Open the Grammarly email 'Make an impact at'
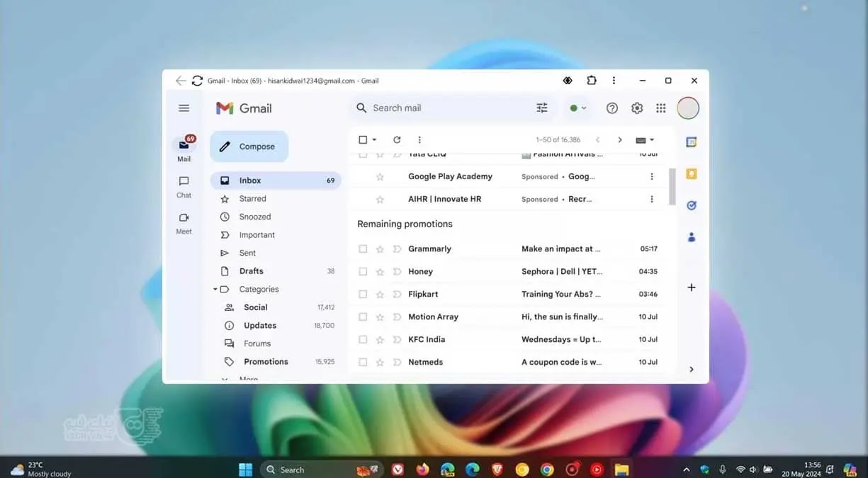The image size is (868, 478). (x=561, y=249)
